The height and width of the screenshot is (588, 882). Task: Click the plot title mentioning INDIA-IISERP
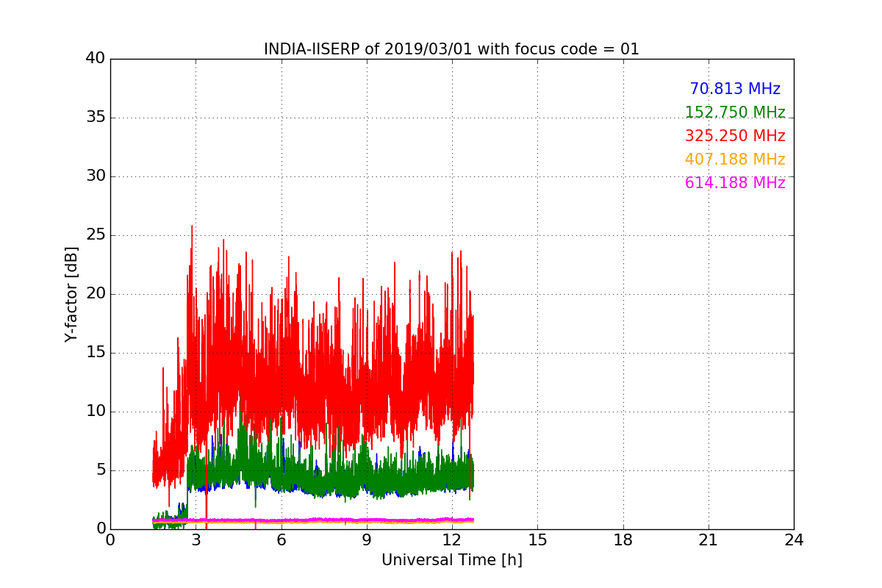click(451, 49)
